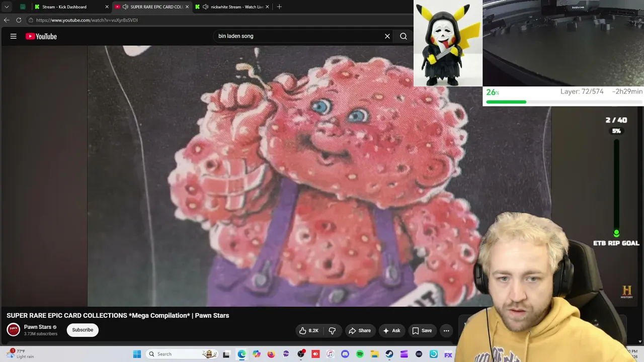
Task: Open the Pawn Stars channel avatar
Action: (x=13, y=330)
